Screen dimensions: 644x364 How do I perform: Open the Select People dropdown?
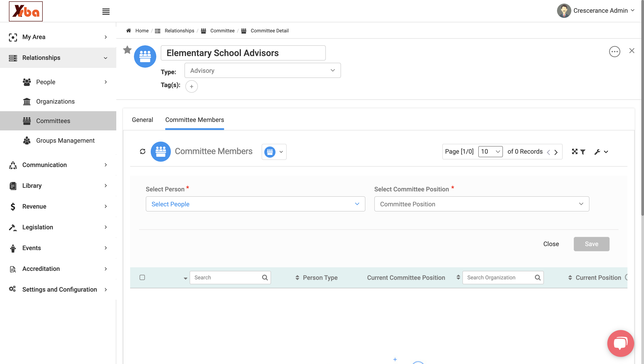pyautogui.click(x=255, y=204)
